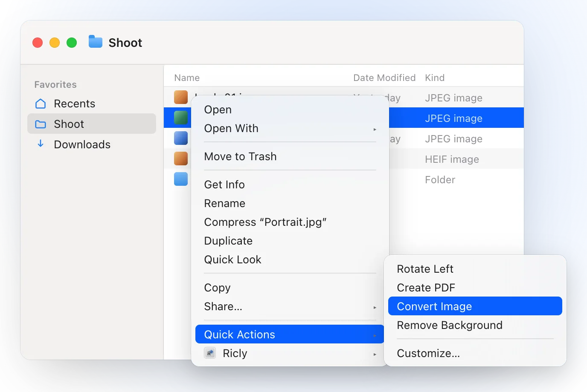The width and height of the screenshot is (587, 392).
Task: Click the highlighted JPEG image kind cell
Action: click(453, 118)
